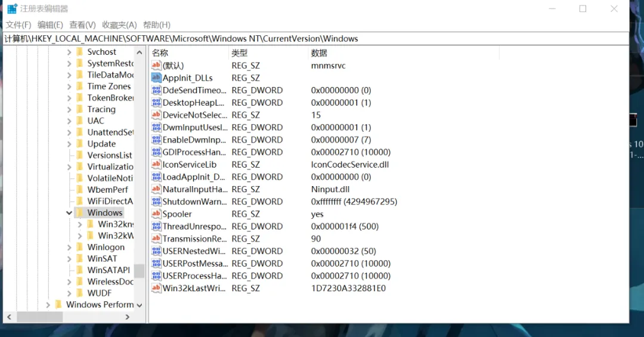This screenshot has width=644, height=337.
Task: Expand the Winlogon key arrow
Action: [x=69, y=248]
